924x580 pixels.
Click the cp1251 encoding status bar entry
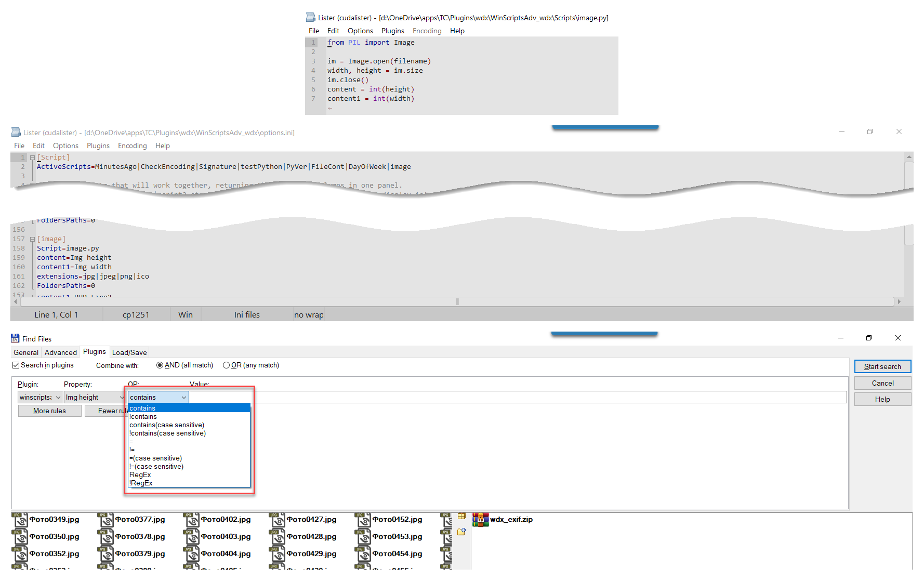[x=136, y=314]
